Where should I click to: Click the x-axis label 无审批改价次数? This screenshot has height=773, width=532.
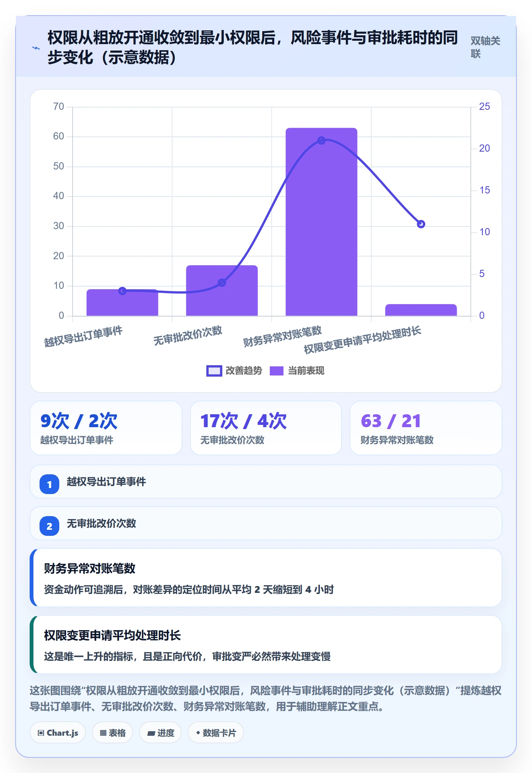coord(188,336)
